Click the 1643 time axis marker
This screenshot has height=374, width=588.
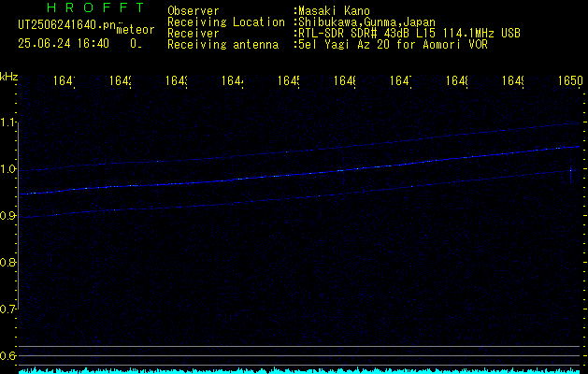(177, 80)
